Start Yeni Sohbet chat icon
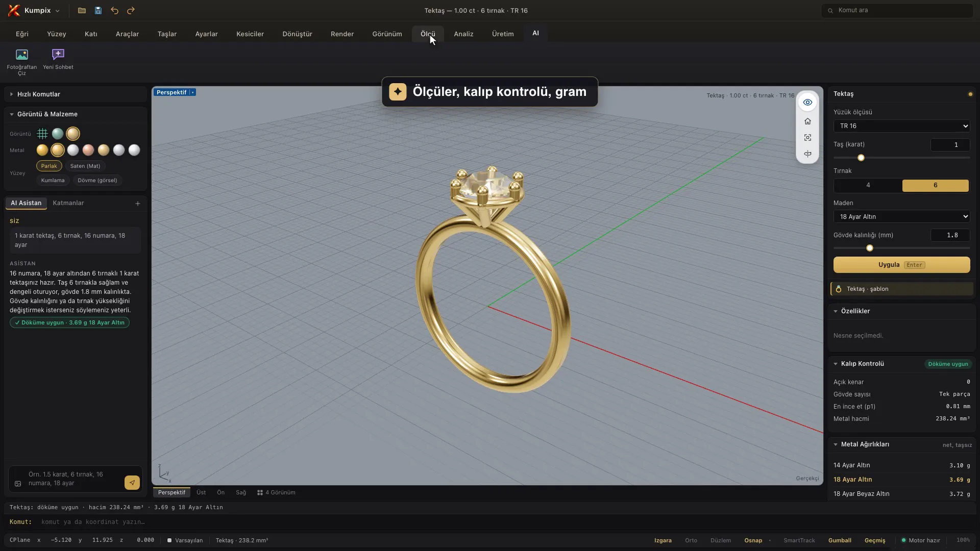The image size is (980, 551). (x=58, y=55)
